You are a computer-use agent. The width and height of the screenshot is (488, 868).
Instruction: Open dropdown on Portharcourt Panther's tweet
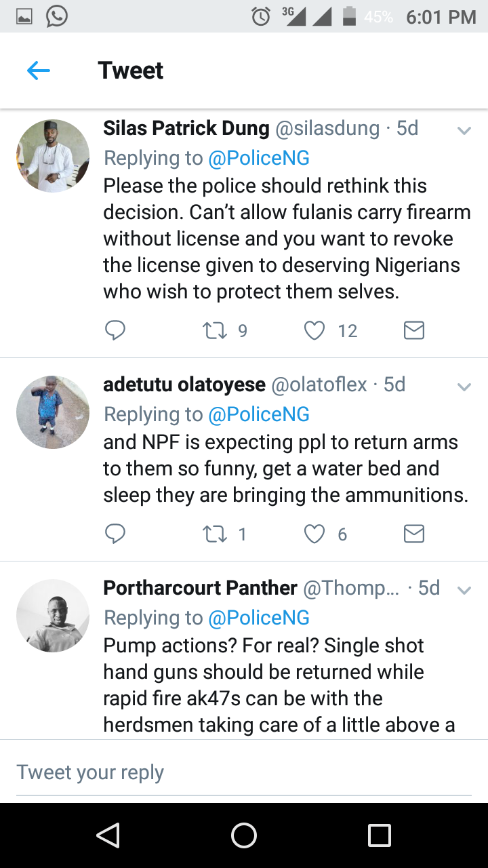(464, 590)
